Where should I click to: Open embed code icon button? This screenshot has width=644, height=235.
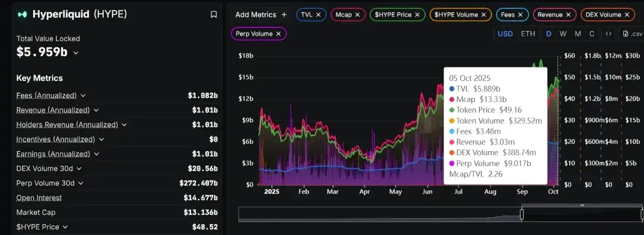pyautogui.click(x=609, y=34)
